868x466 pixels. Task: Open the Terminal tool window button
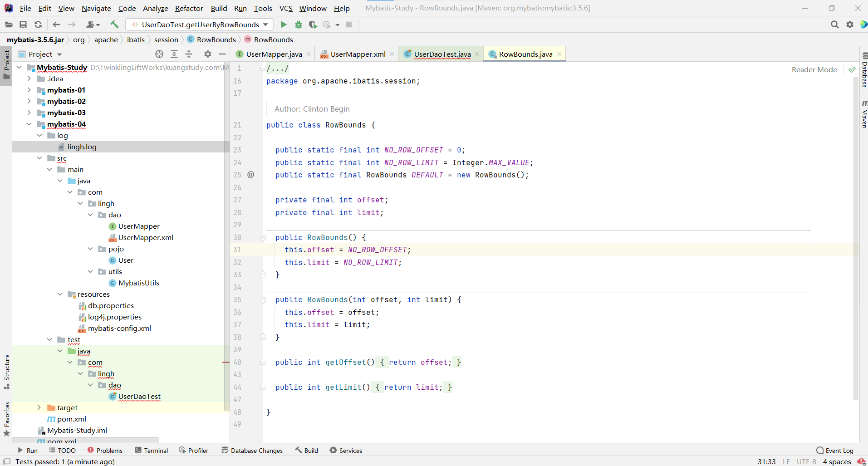(152, 451)
